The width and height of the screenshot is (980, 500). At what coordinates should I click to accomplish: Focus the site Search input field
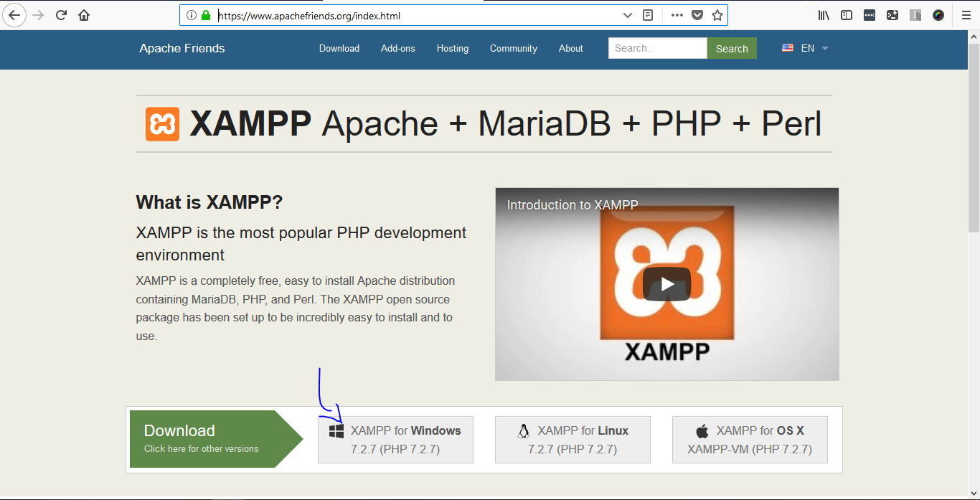click(658, 48)
